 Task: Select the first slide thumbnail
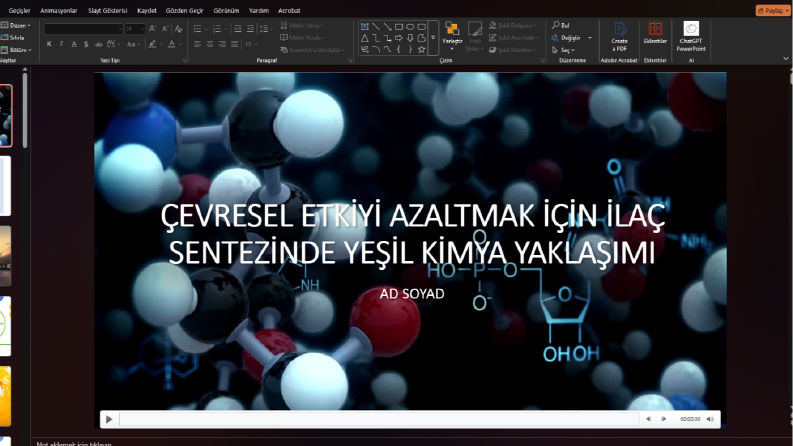click(x=6, y=116)
